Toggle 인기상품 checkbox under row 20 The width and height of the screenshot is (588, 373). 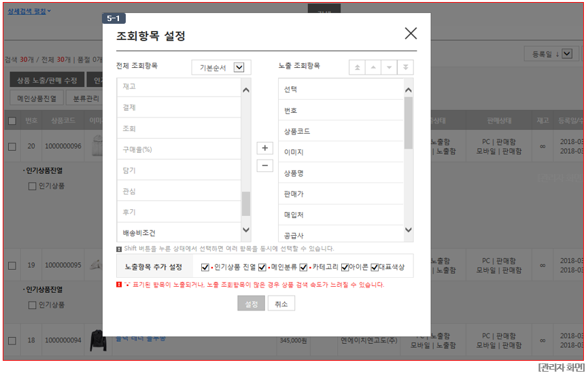(32, 186)
